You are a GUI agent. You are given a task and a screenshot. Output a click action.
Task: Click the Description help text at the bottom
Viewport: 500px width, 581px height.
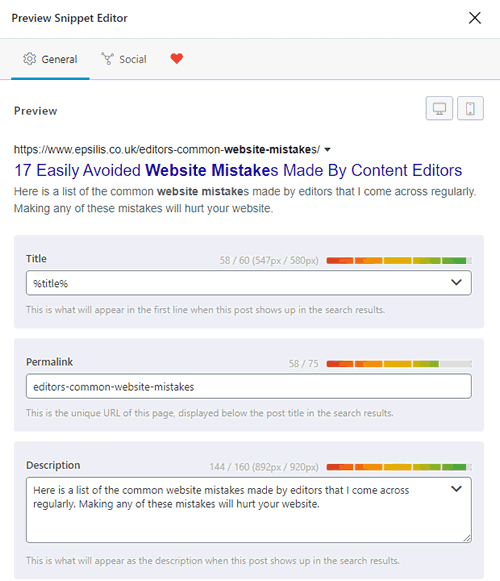213,561
